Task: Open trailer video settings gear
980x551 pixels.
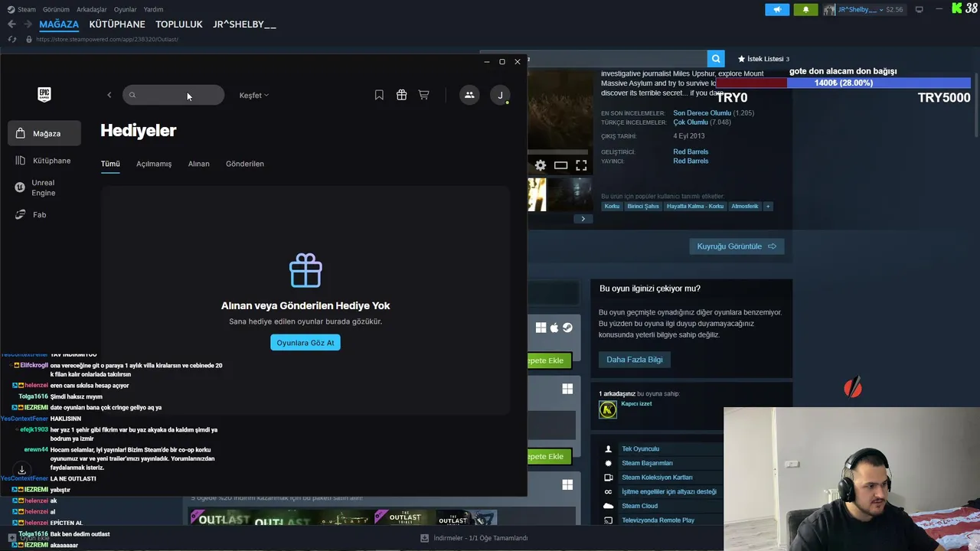Action: (x=541, y=165)
